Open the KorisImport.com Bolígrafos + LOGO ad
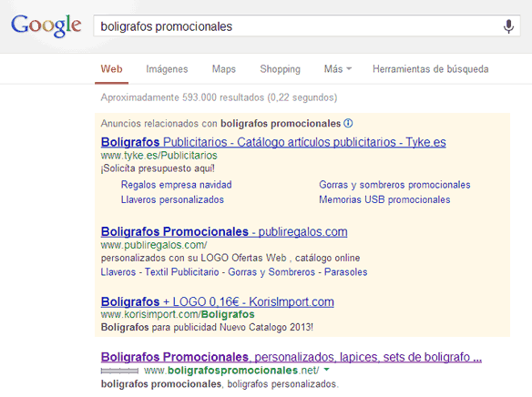This screenshot has height=397, width=532. [x=218, y=301]
